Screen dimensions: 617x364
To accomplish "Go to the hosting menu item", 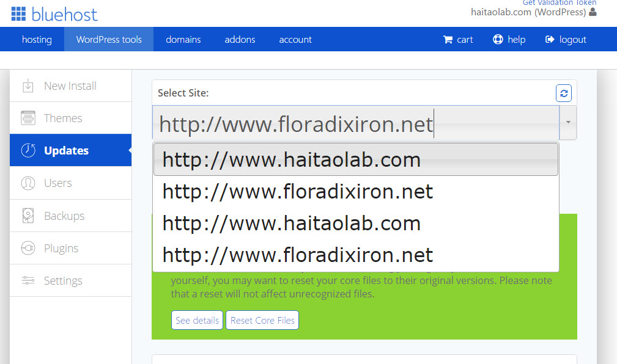I will 37,40.
